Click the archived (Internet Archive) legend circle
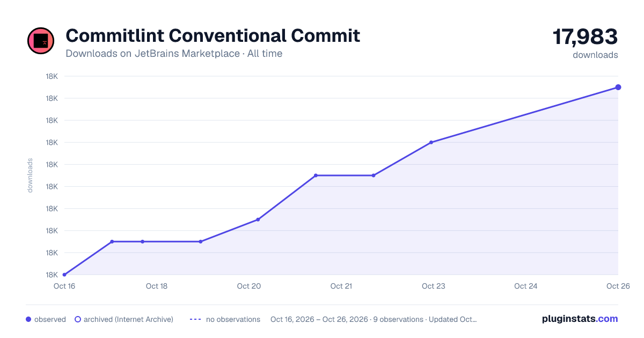Screen dimensions: 644x338 (77, 319)
